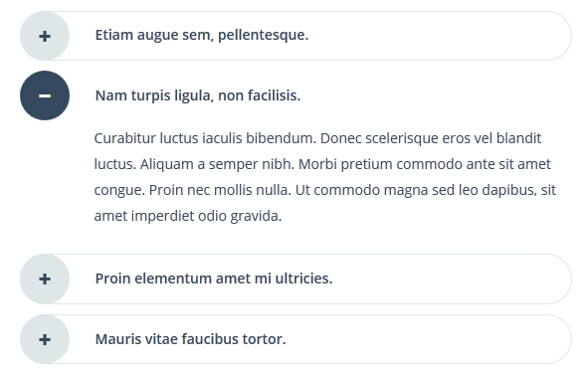Screen dimensions: 588x369
Task: Click 'Ut commodo magna sed leo' text
Action: pyautogui.click(x=387, y=190)
